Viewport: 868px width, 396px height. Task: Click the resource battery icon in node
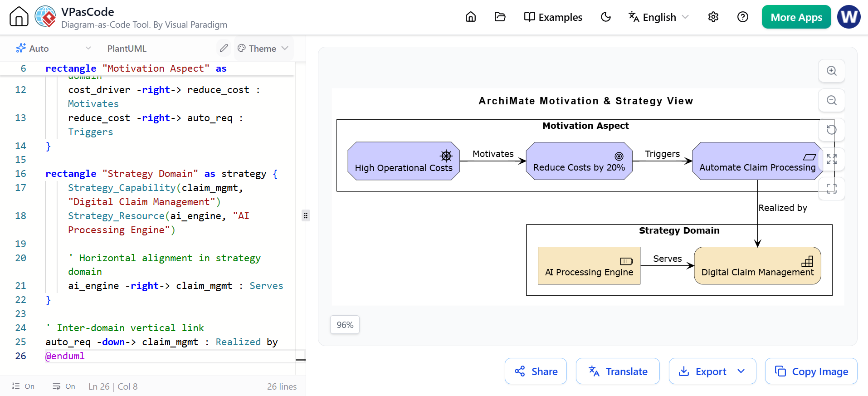(x=626, y=261)
